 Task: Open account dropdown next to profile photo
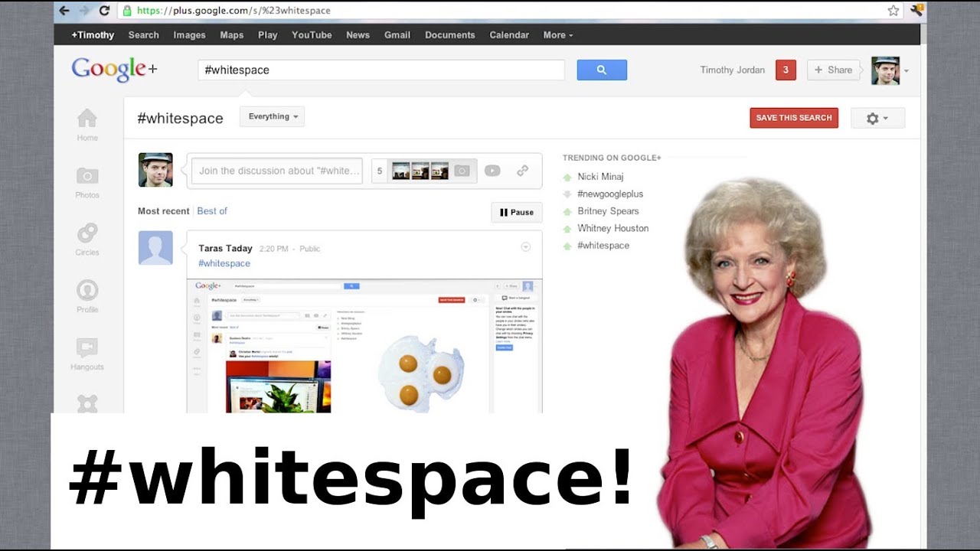pyautogui.click(x=906, y=70)
